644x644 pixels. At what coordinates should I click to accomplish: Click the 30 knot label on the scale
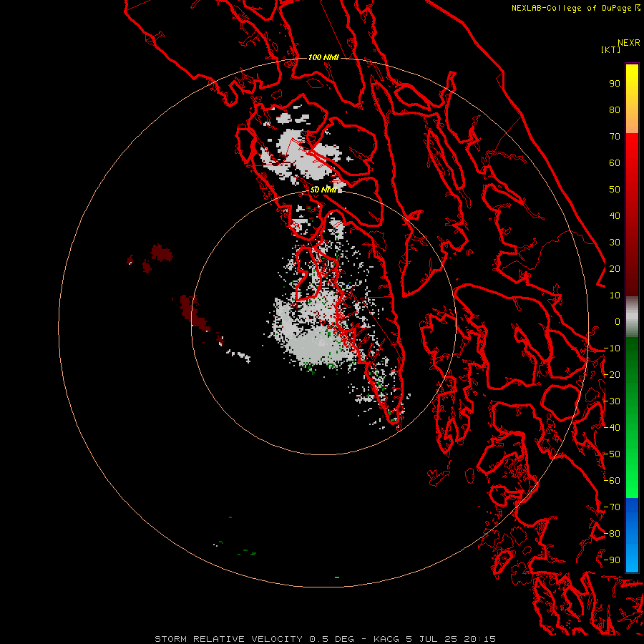click(x=615, y=243)
